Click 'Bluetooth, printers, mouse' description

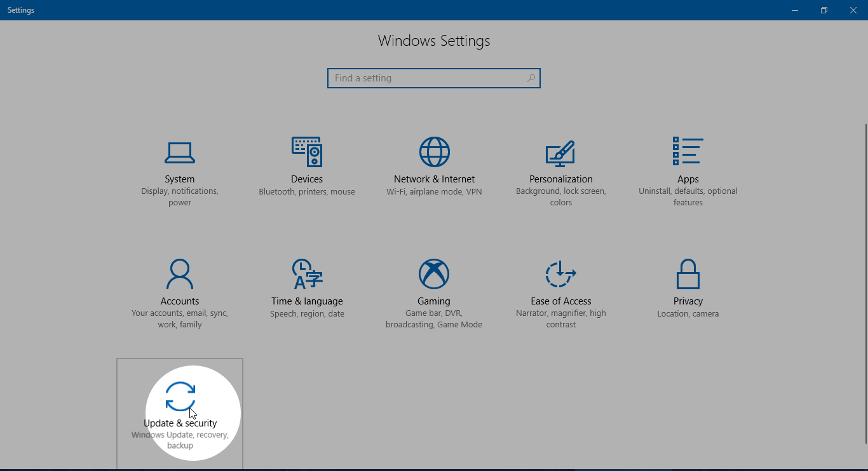click(307, 192)
